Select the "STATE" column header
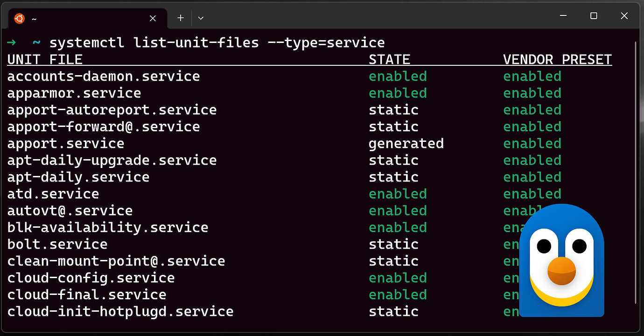Image resolution: width=644 pixels, height=336 pixels. [x=389, y=59]
